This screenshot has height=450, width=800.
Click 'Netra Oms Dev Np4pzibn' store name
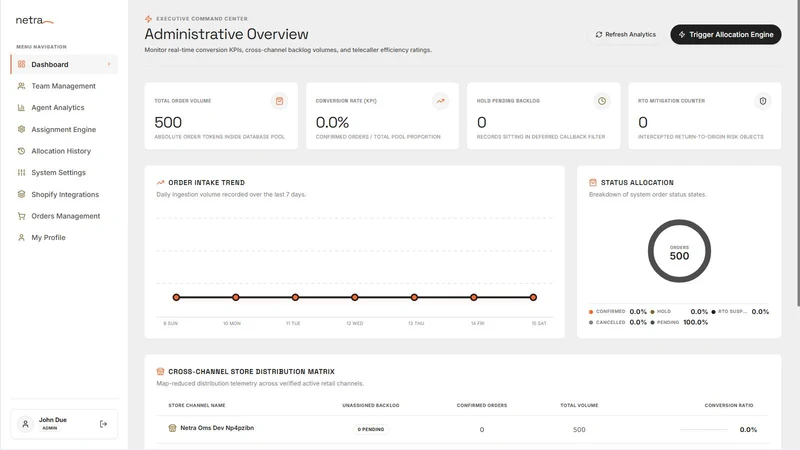click(217, 428)
